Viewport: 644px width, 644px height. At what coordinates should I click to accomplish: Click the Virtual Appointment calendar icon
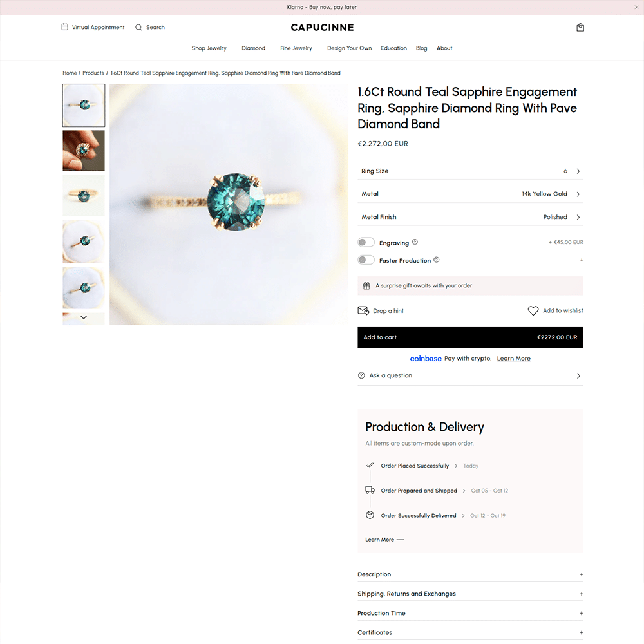[x=65, y=27]
